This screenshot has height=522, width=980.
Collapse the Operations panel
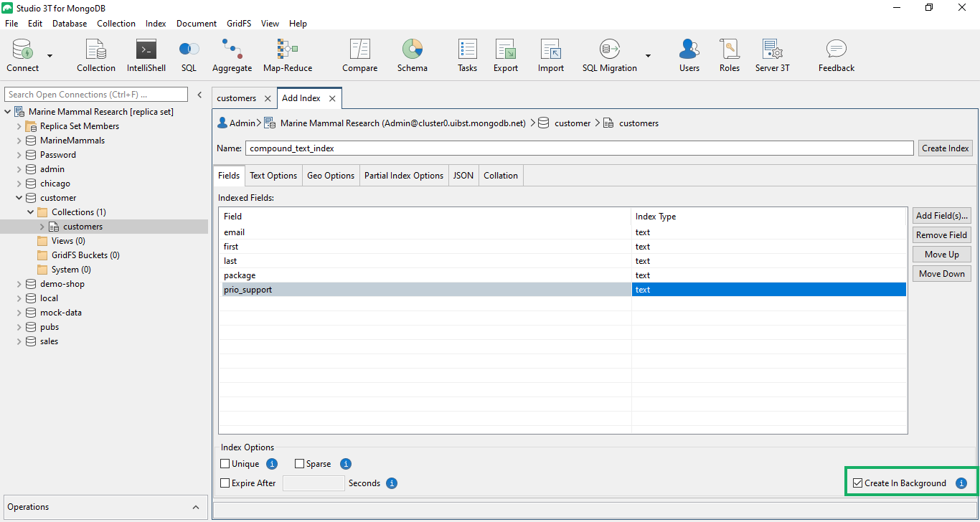tap(195, 507)
